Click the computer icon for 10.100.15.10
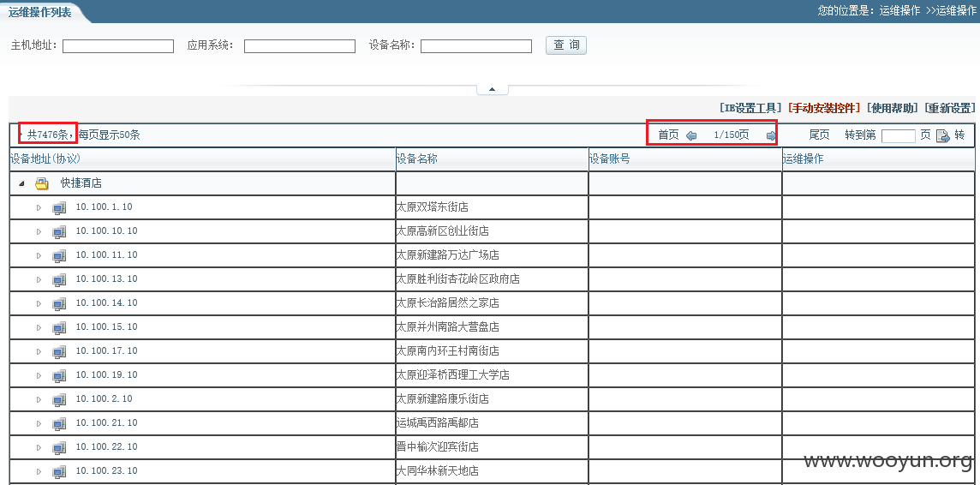Screen dimensions: 980x485 [x=59, y=327]
